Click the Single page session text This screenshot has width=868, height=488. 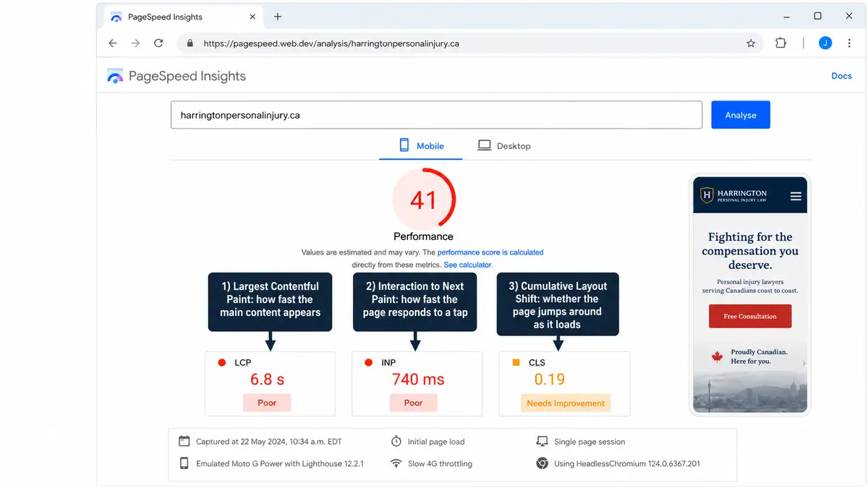coord(590,441)
